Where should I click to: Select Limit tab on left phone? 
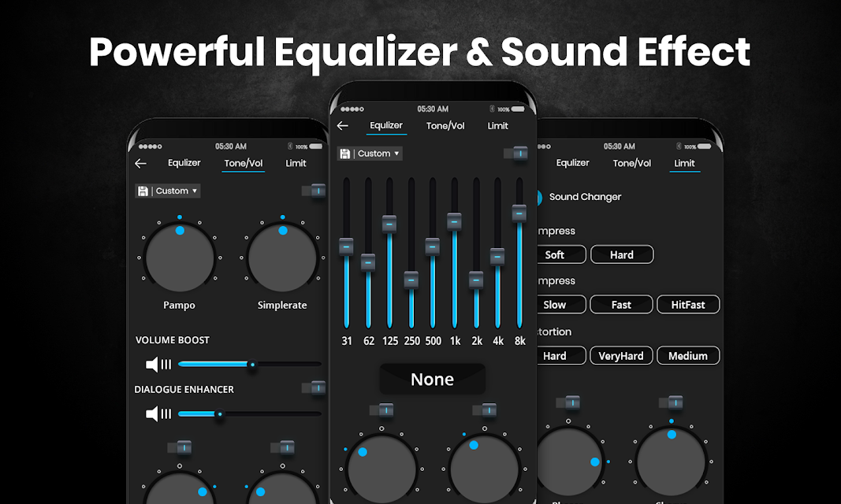296,163
